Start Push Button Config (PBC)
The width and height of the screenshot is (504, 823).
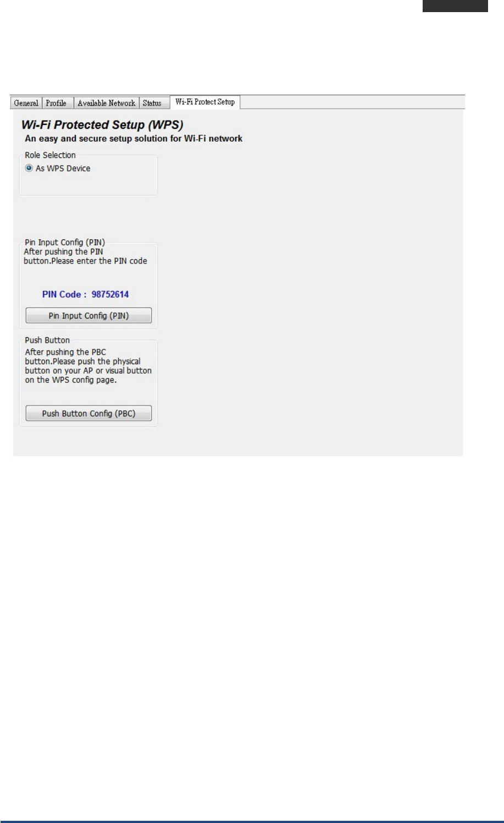(88, 413)
